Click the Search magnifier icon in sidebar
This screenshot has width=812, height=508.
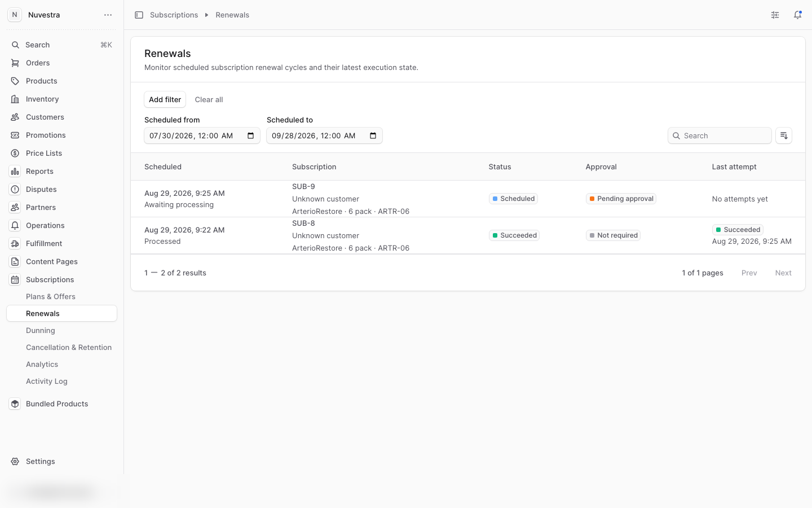click(15, 45)
